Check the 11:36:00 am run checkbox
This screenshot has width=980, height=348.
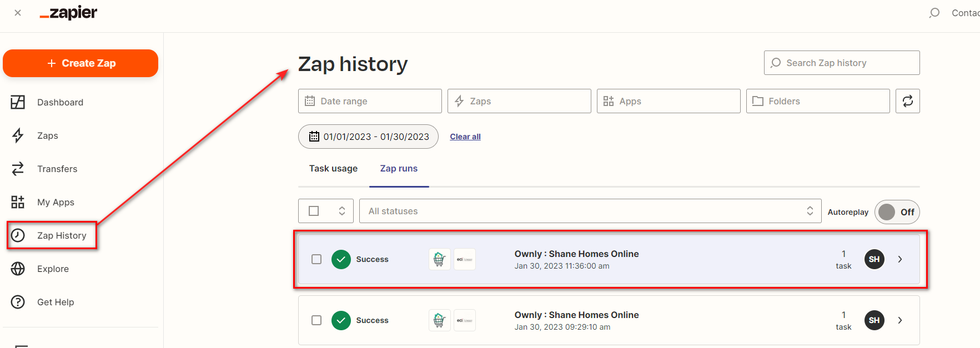pos(316,259)
